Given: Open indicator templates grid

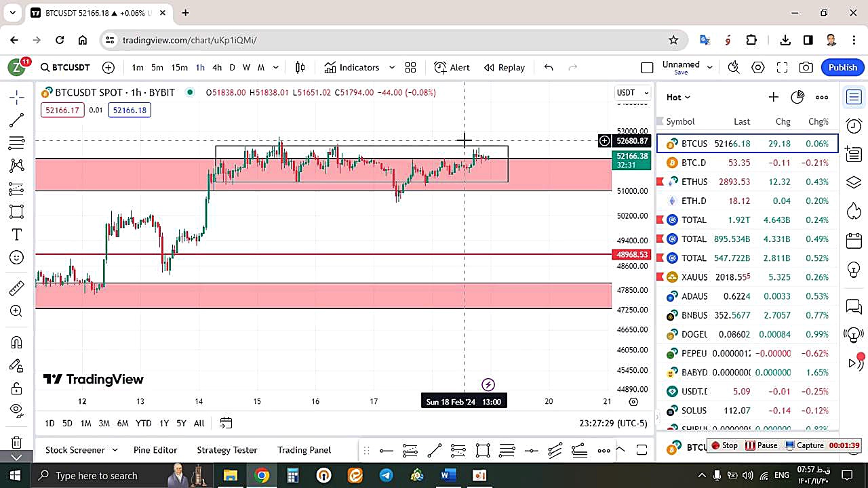Looking at the screenshot, I should (410, 67).
